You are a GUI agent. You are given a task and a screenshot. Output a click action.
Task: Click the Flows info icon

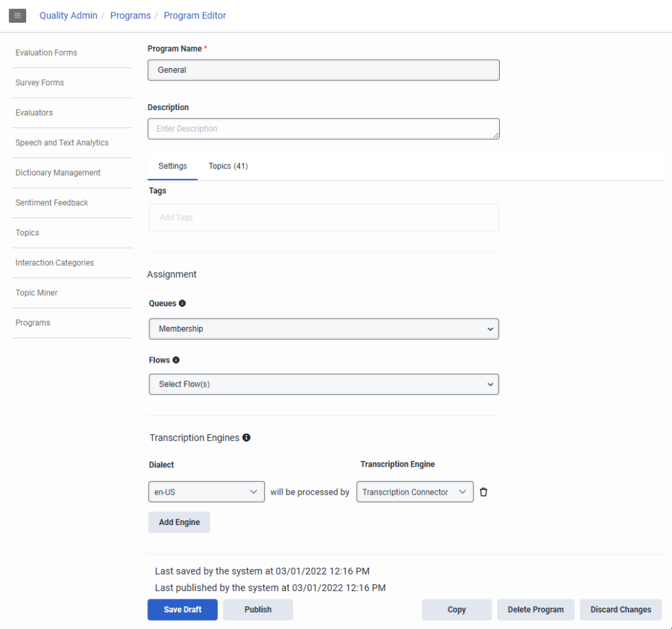pos(176,360)
